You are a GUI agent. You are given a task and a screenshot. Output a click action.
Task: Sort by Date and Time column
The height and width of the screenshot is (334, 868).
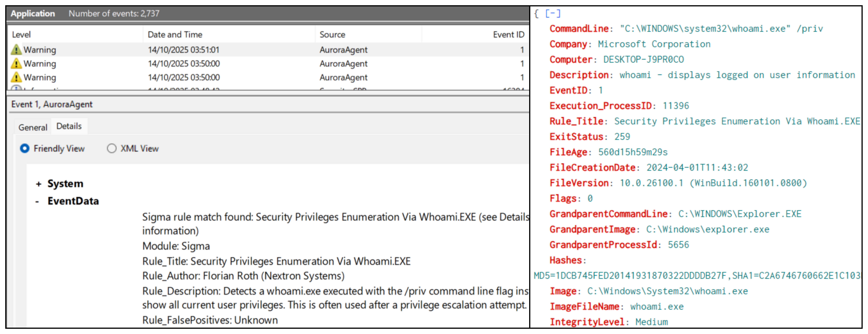[x=175, y=34]
